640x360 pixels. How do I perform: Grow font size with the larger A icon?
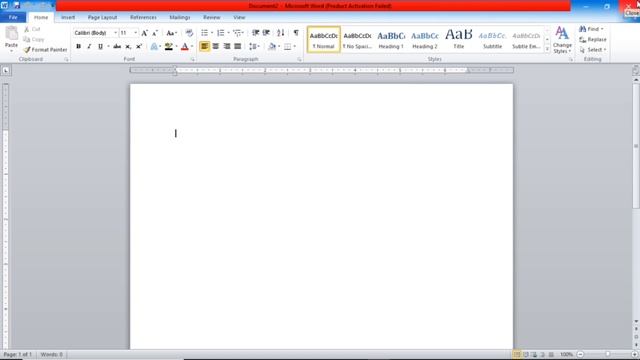point(144,33)
